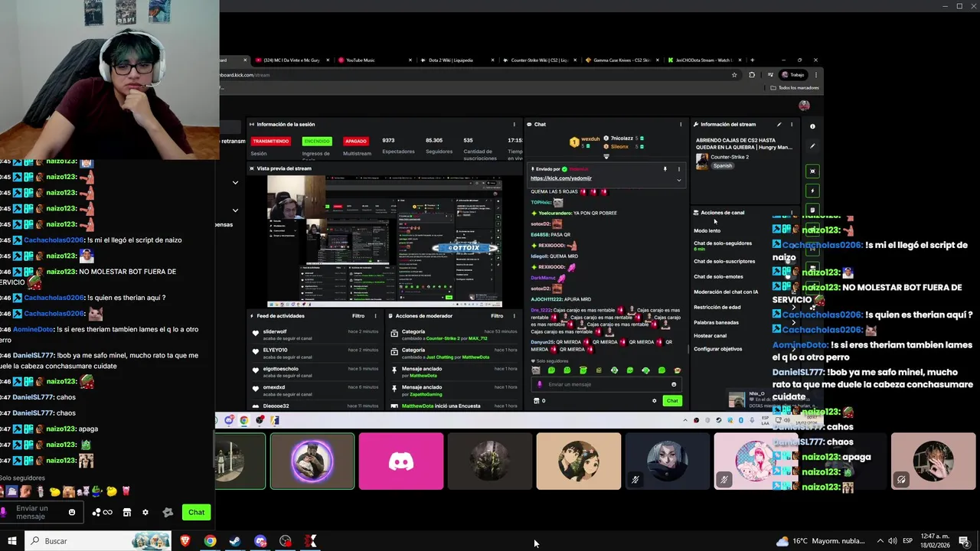
Task: Toggle Restricción de edad option
Action: click(717, 307)
